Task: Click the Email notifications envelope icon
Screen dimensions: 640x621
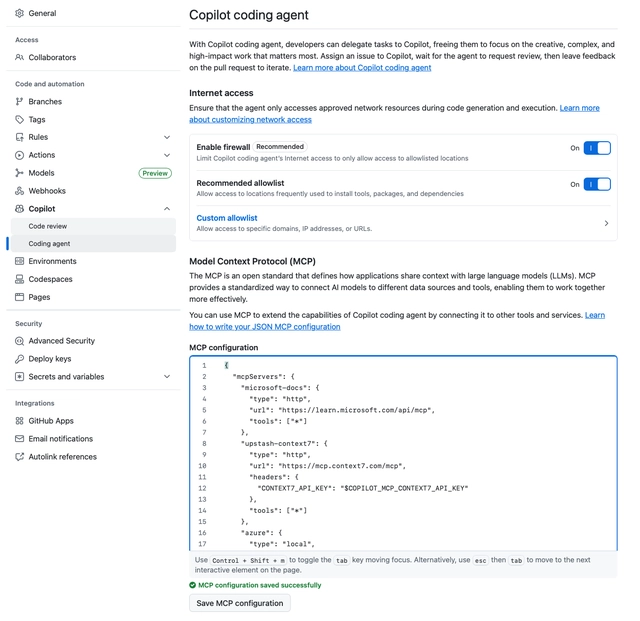Action: tap(19, 439)
